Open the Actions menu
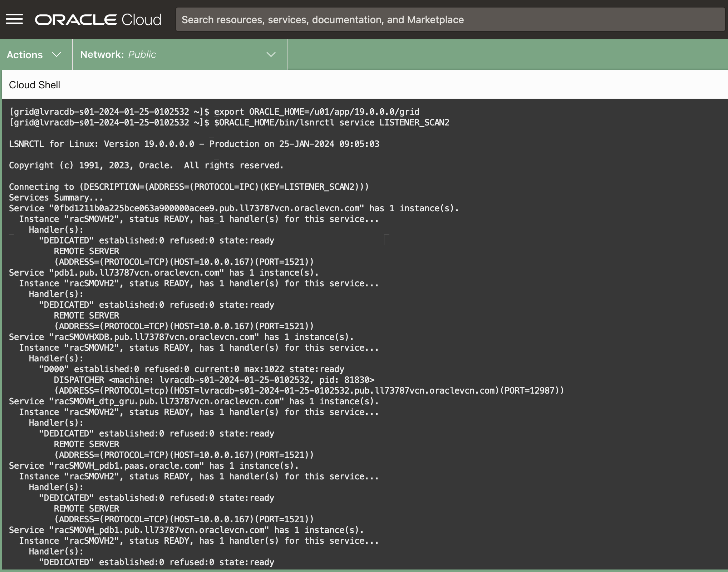 [x=25, y=55]
